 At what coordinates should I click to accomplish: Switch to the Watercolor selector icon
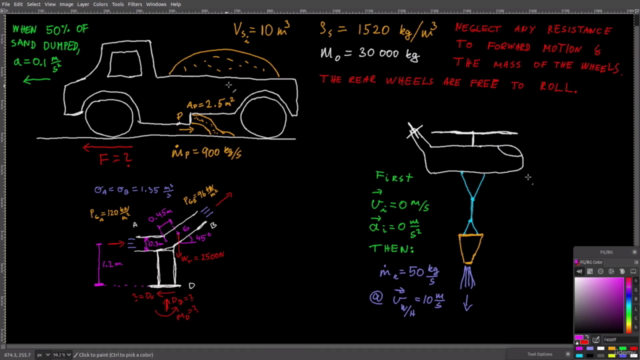[x=600, y=271]
